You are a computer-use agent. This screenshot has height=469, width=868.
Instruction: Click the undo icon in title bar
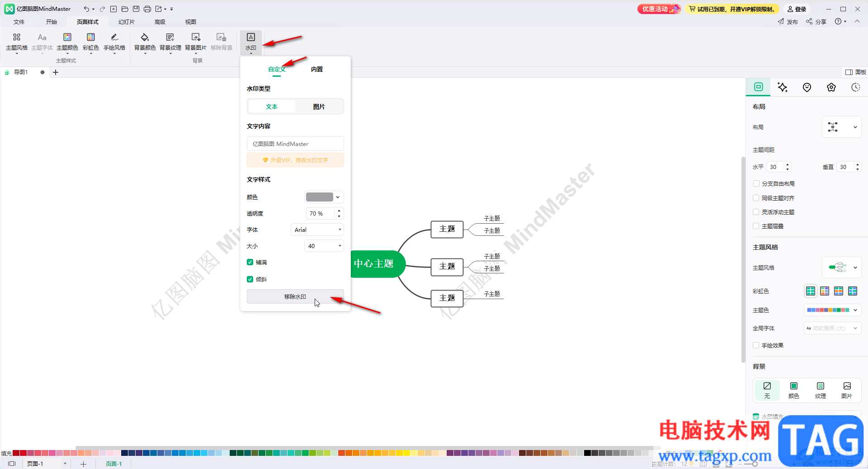[x=86, y=9]
